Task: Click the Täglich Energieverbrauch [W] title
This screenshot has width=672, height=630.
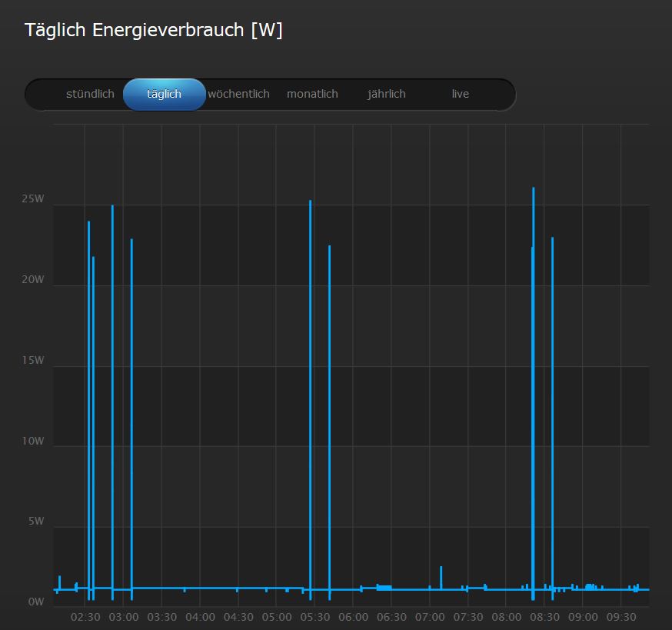Action: coord(154,31)
